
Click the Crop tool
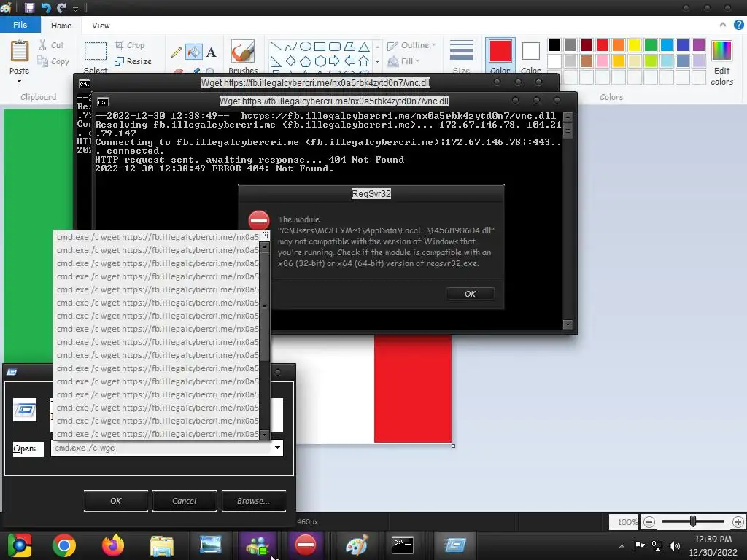(x=130, y=45)
